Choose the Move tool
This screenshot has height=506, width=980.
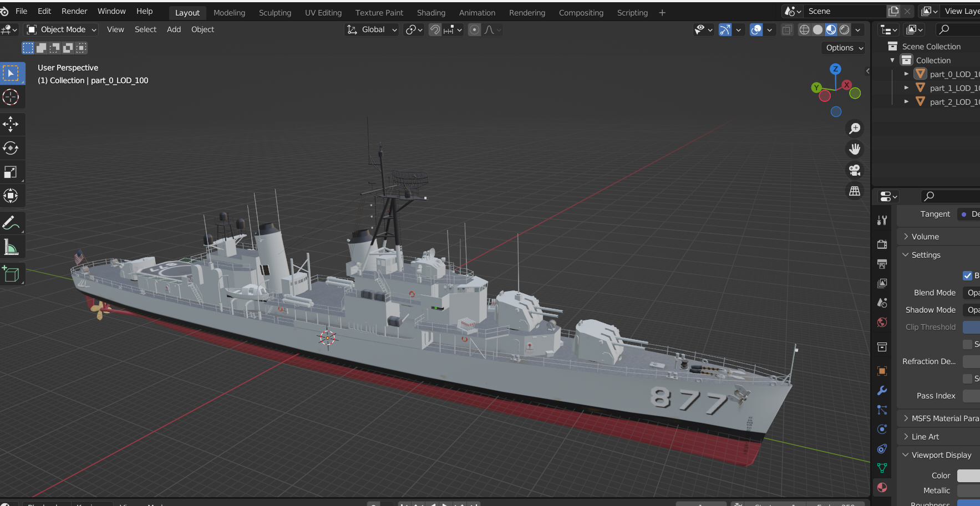point(11,124)
